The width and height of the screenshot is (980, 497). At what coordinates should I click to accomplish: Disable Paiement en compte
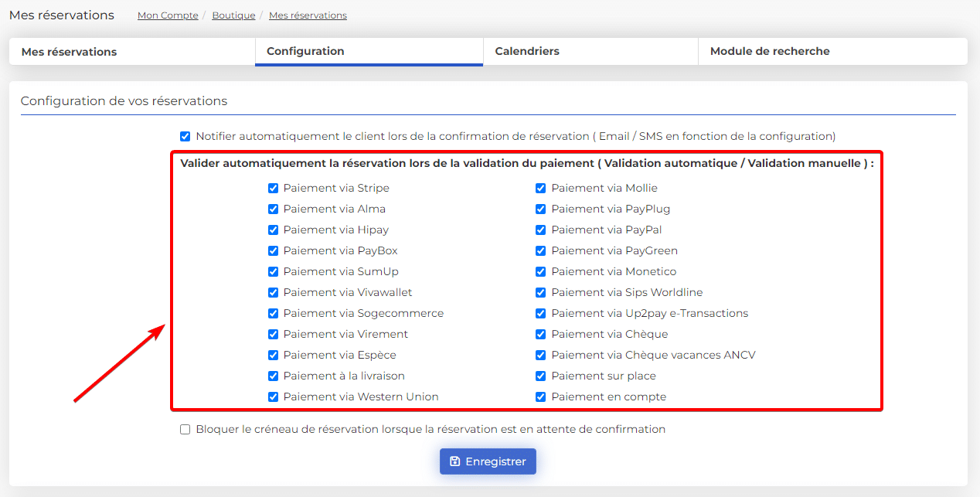541,397
